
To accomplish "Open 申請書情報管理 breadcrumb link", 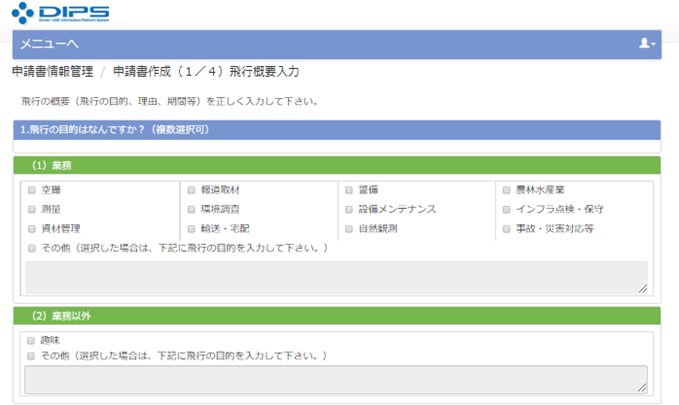I will 52,72.
